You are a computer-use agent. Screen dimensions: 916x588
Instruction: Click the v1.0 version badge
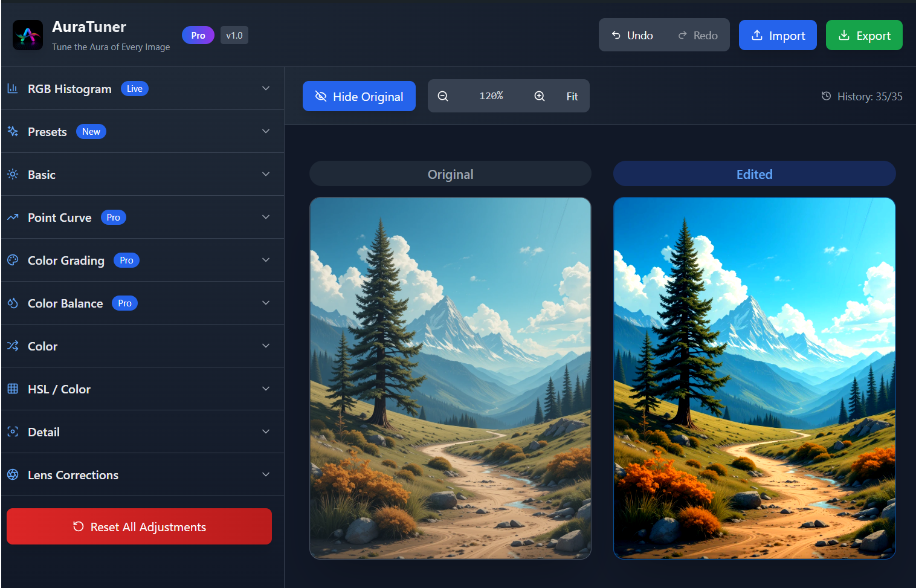point(234,35)
